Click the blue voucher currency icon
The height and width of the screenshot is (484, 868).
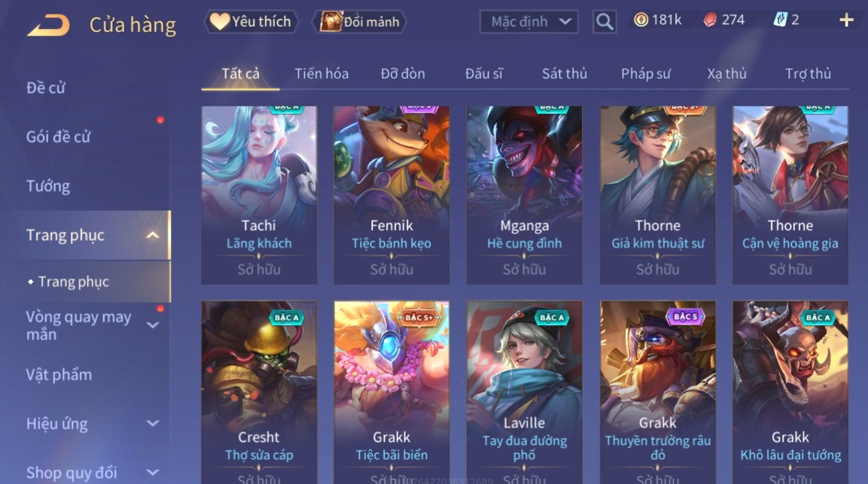pos(780,20)
